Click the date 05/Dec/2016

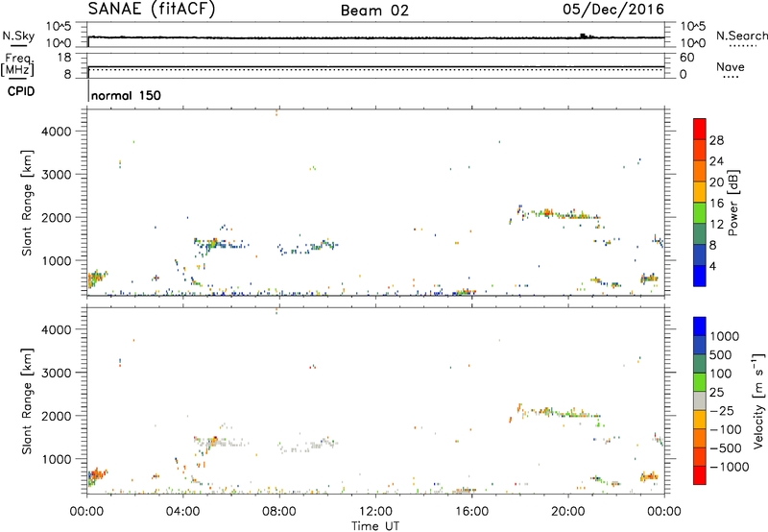pyautogui.click(x=613, y=9)
